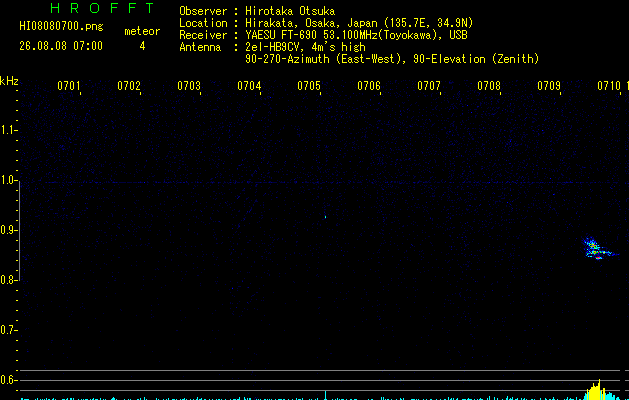Viewport: 629px width, 400px height.
Task: Click the 0704 time marker
Action: (x=249, y=86)
